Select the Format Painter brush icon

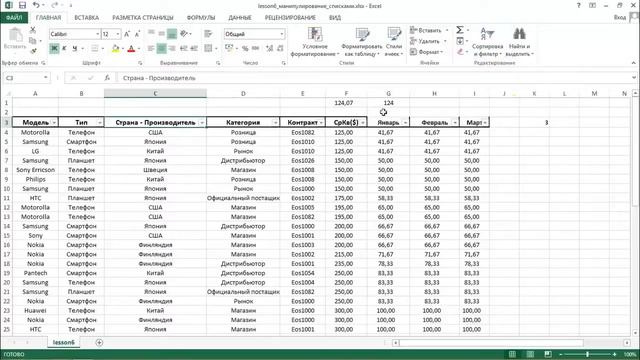[33, 51]
